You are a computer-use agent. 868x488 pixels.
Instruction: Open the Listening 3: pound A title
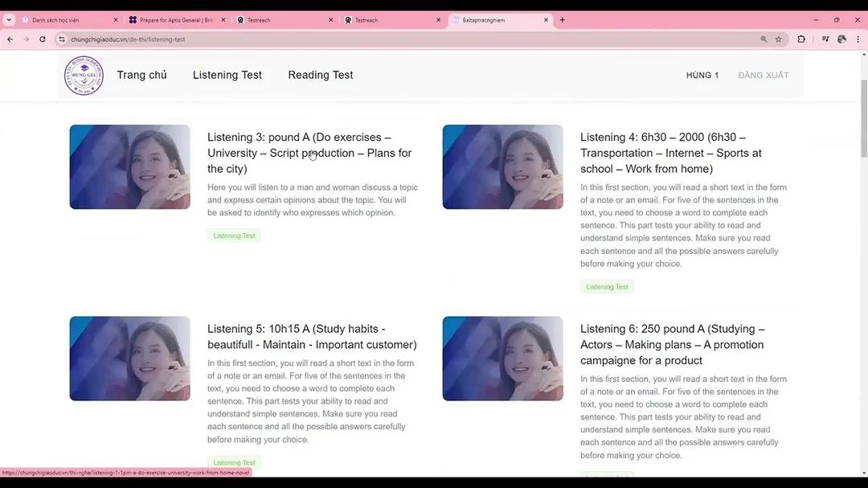coord(311,153)
